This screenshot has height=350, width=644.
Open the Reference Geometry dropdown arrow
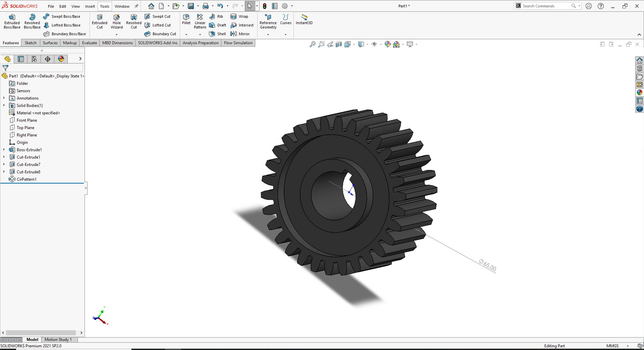click(x=268, y=35)
